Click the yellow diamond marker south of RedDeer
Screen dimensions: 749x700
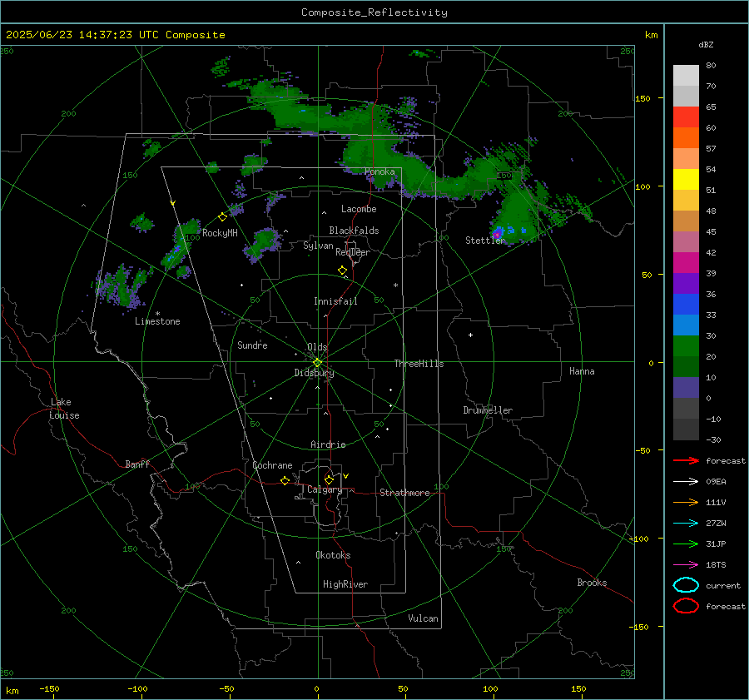click(x=342, y=271)
